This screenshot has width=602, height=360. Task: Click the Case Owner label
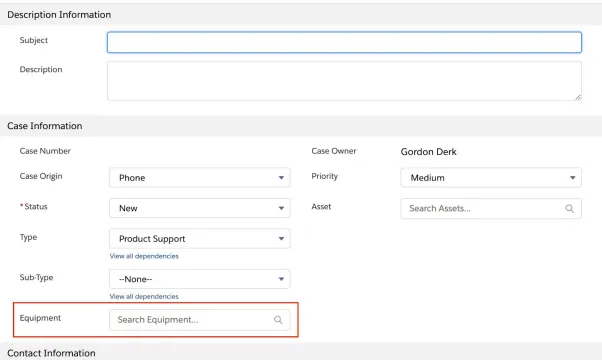coord(334,151)
